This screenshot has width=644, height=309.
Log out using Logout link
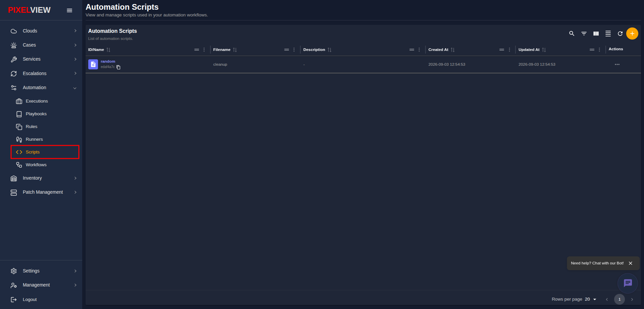30,300
